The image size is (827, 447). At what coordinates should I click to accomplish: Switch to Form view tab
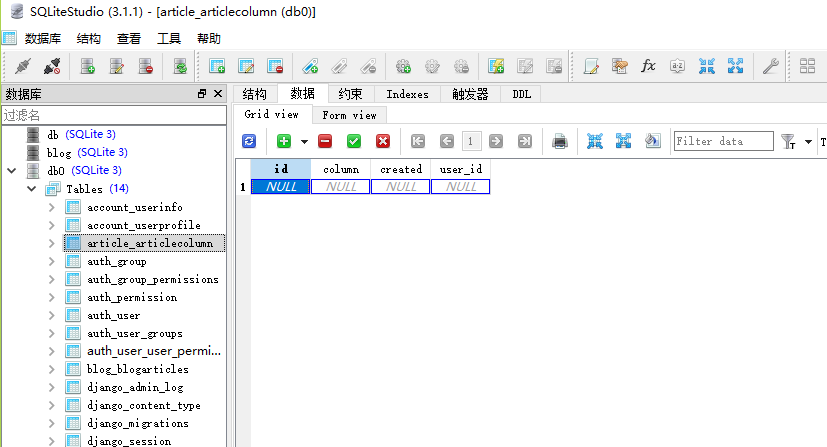click(350, 115)
